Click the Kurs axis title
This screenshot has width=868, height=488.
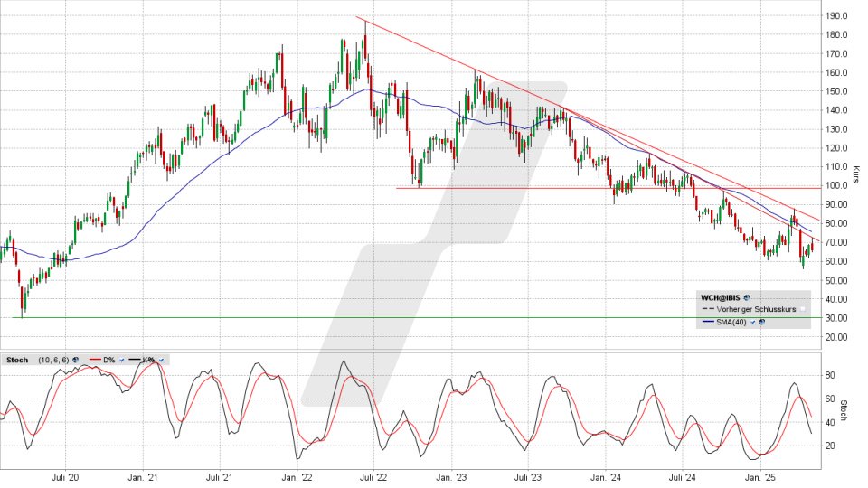[x=856, y=174]
